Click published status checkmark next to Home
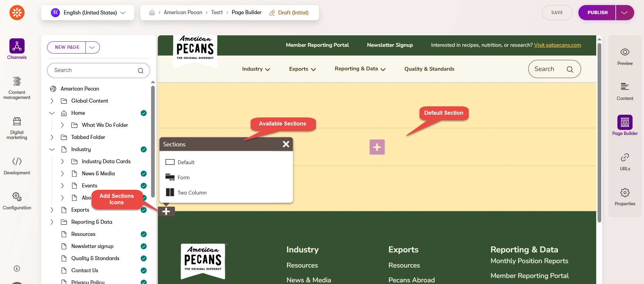The width and height of the screenshot is (644, 284). pos(144,113)
